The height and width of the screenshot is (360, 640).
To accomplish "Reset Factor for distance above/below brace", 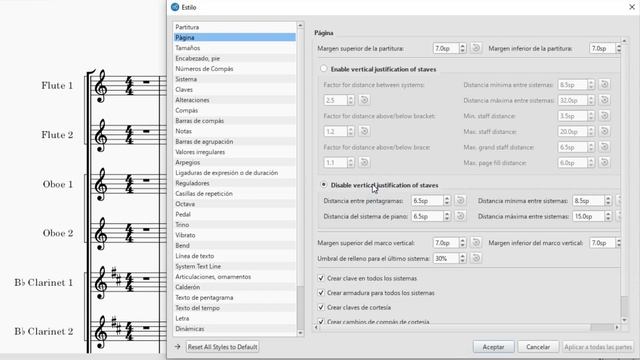I will coord(364,162).
